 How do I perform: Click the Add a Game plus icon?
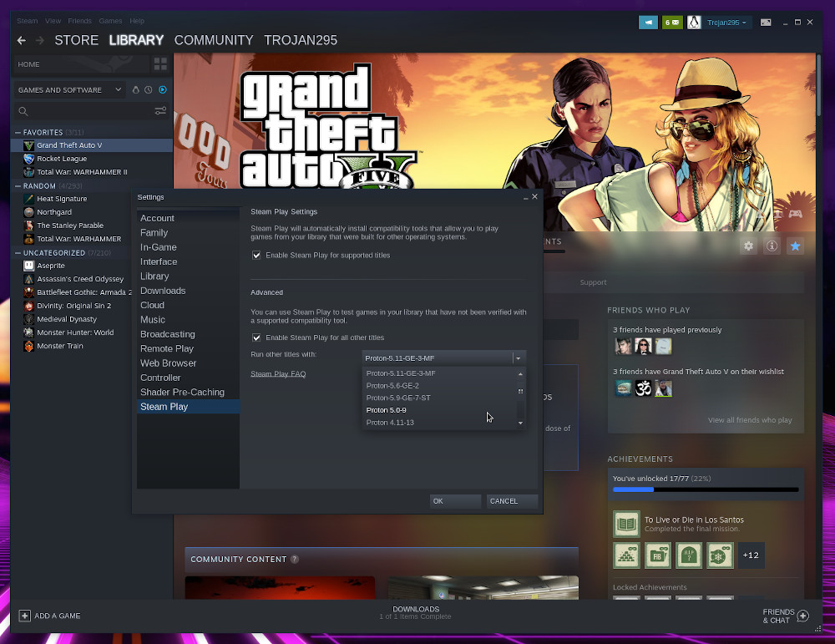click(24, 616)
